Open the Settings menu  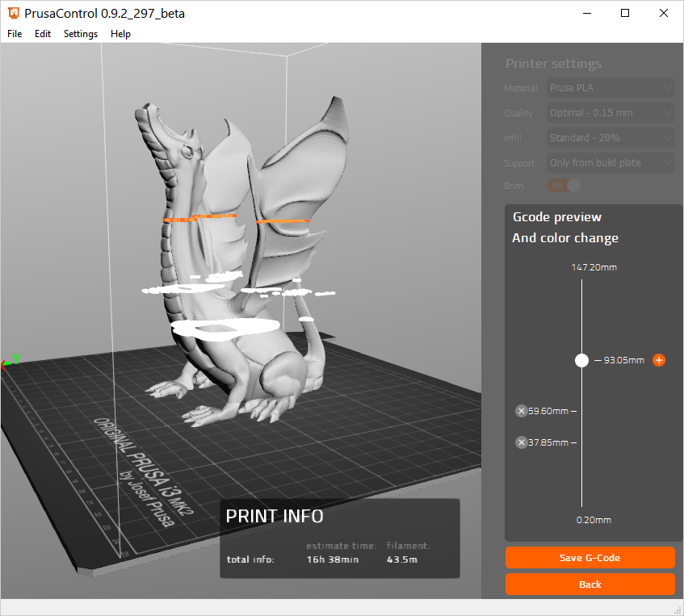81,34
